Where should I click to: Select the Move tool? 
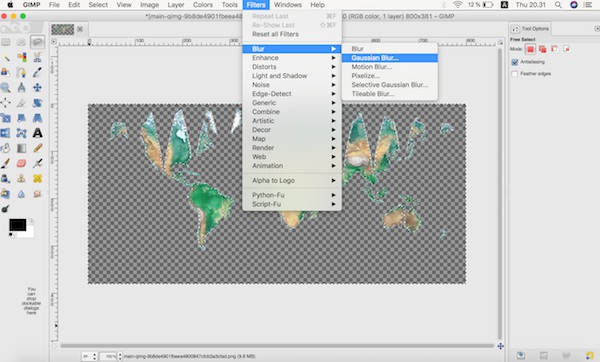click(x=38, y=88)
